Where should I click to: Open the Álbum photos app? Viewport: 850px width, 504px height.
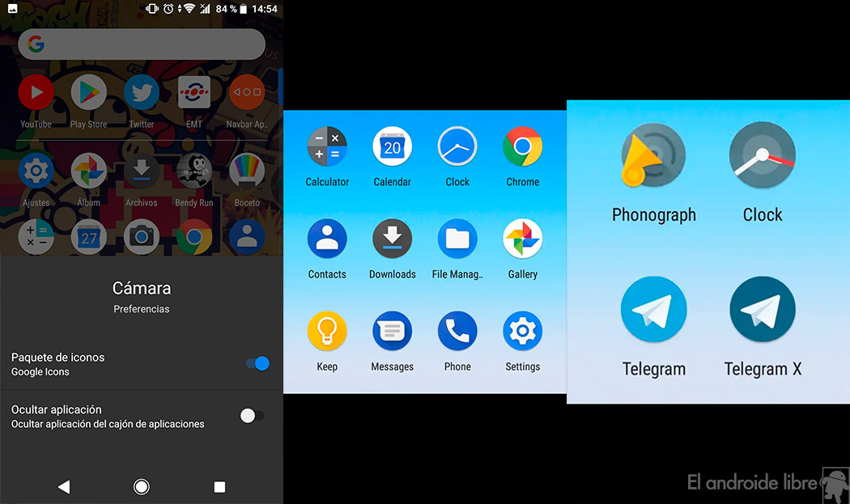88,172
